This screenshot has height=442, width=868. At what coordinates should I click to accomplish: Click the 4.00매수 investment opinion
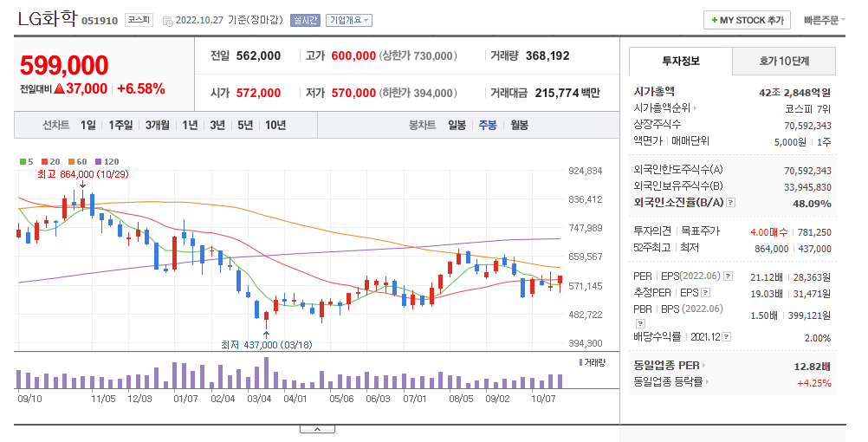coord(769,232)
